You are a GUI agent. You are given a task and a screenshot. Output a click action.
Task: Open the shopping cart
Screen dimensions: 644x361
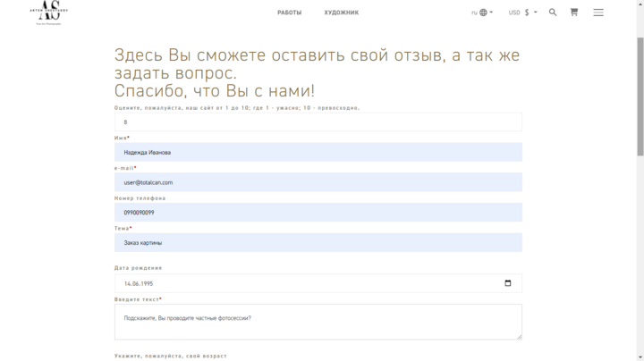pyautogui.click(x=574, y=13)
